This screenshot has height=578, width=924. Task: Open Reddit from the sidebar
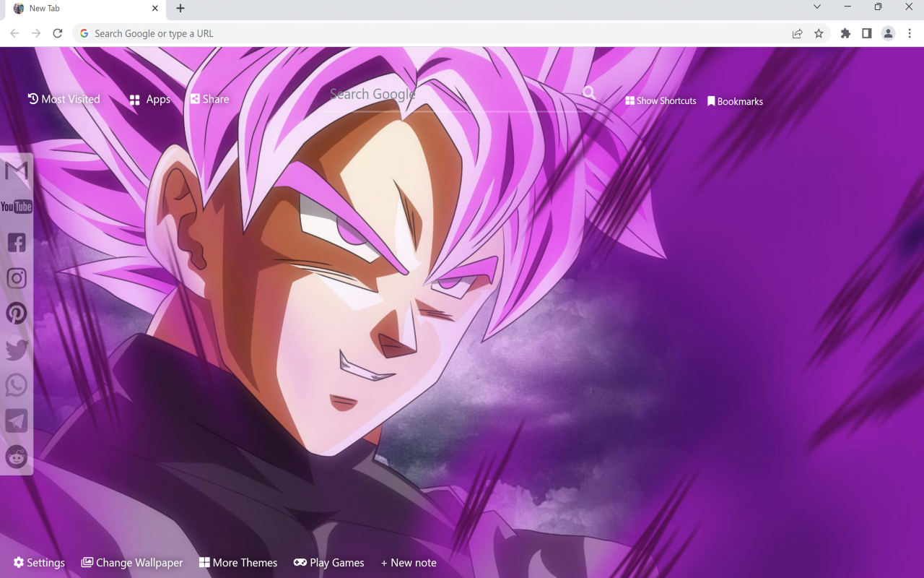[x=17, y=457]
